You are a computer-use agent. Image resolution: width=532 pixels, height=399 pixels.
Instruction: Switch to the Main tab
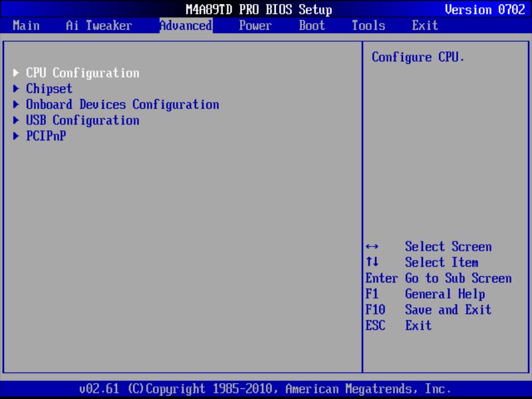point(26,25)
